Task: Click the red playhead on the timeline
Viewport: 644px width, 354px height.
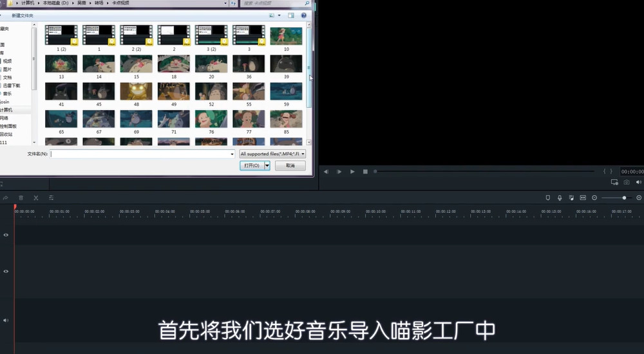Action: pyautogui.click(x=15, y=207)
